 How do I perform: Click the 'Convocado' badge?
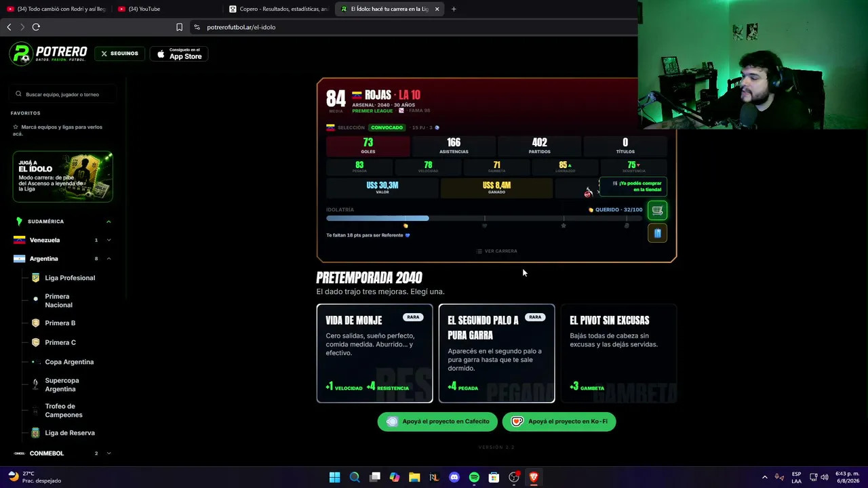click(387, 127)
